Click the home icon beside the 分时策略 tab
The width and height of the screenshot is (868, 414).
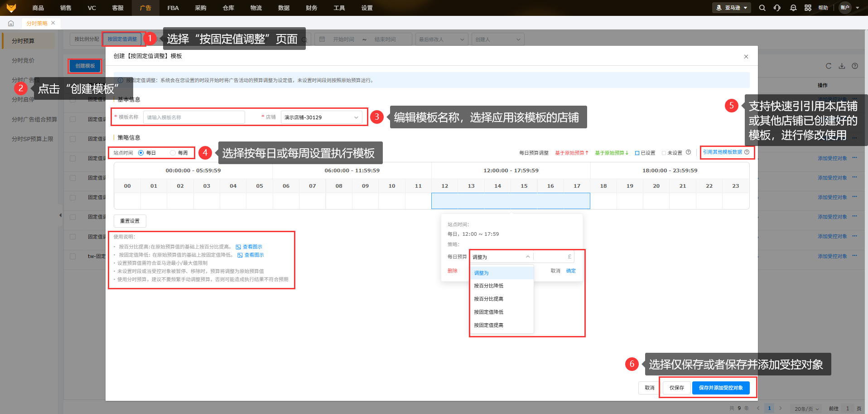[x=11, y=23]
